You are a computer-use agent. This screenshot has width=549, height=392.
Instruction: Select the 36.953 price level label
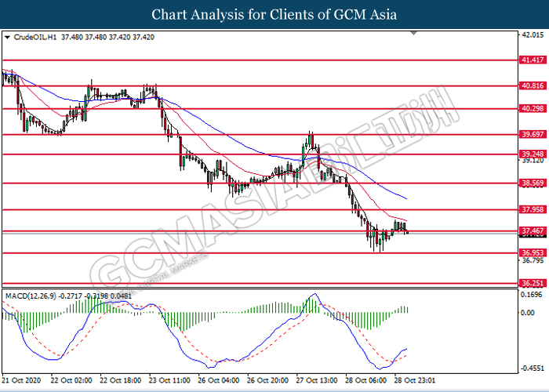click(x=533, y=252)
